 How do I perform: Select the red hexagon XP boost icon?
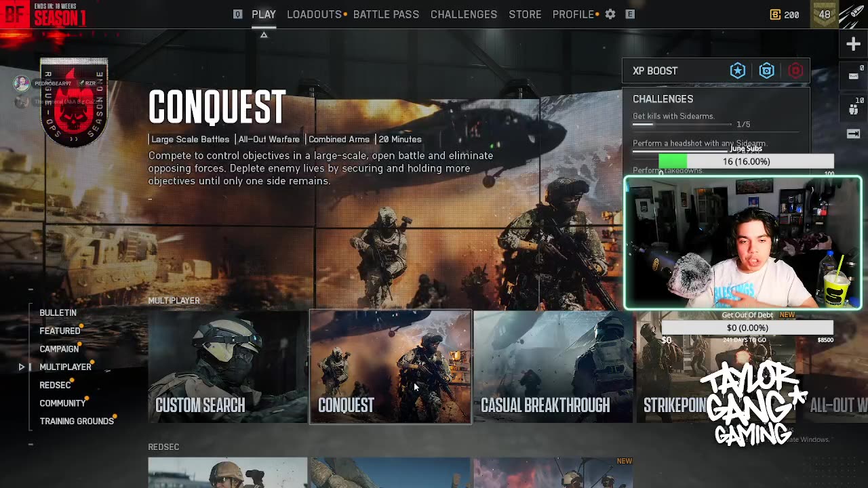(x=795, y=70)
